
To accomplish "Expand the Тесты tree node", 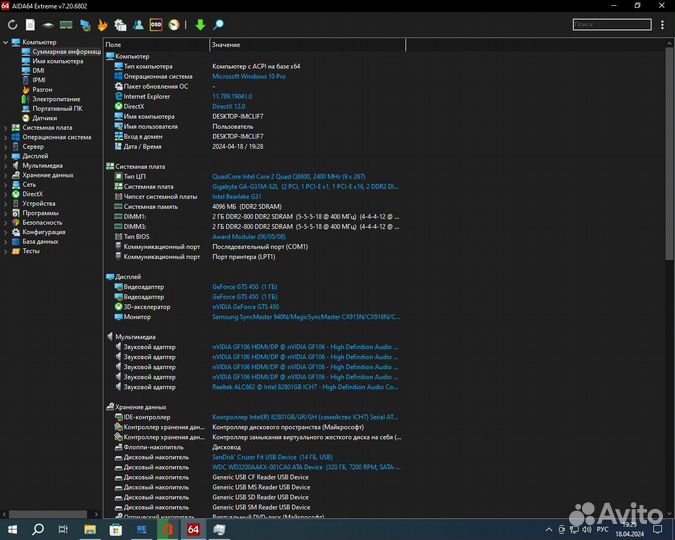I will coord(6,251).
